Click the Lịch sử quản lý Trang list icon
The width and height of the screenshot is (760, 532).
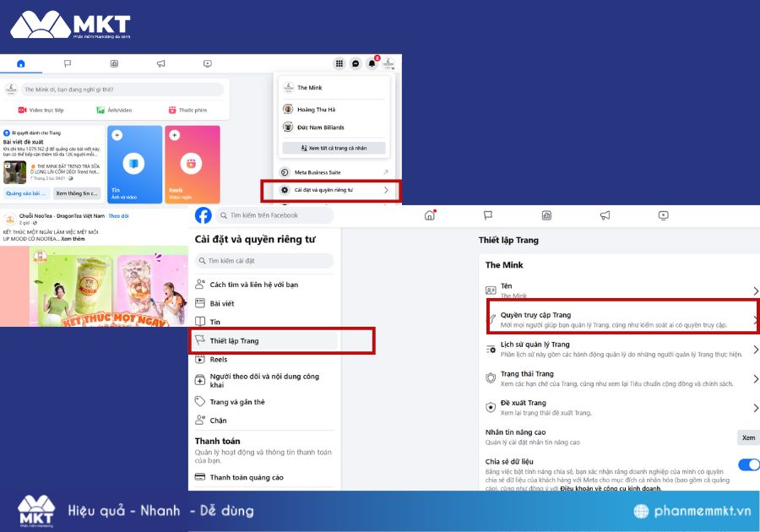pos(491,350)
